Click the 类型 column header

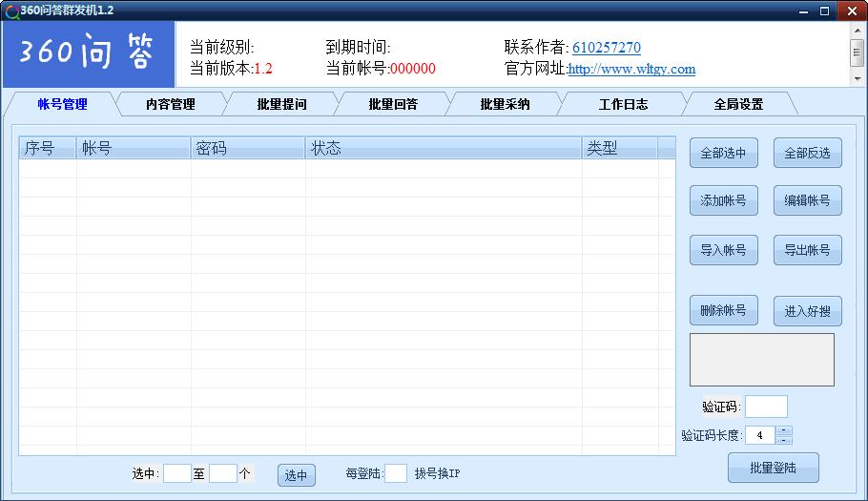click(x=620, y=148)
